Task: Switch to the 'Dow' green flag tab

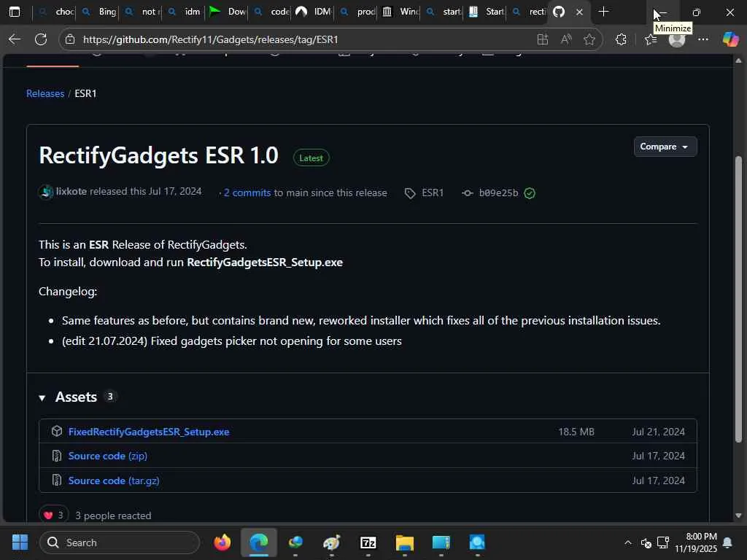Action: (x=228, y=12)
